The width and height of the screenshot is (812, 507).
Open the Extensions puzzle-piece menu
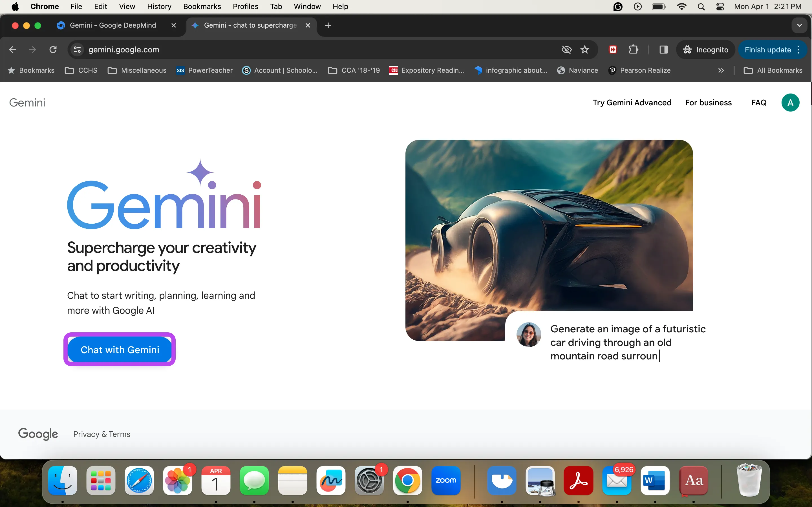tap(634, 49)
